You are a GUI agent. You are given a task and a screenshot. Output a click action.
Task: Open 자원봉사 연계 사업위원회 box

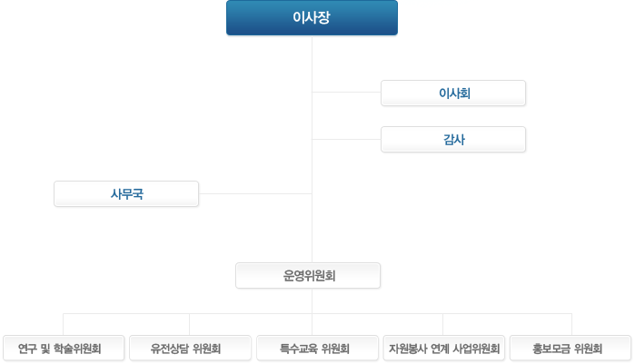click(x=444, y=348)
